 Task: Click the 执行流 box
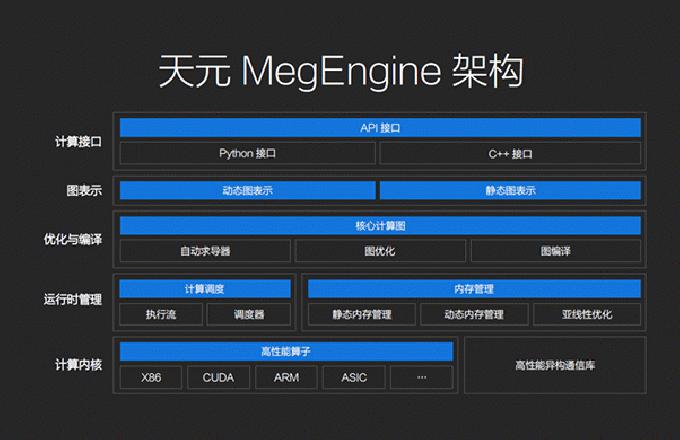pos(161,315)
